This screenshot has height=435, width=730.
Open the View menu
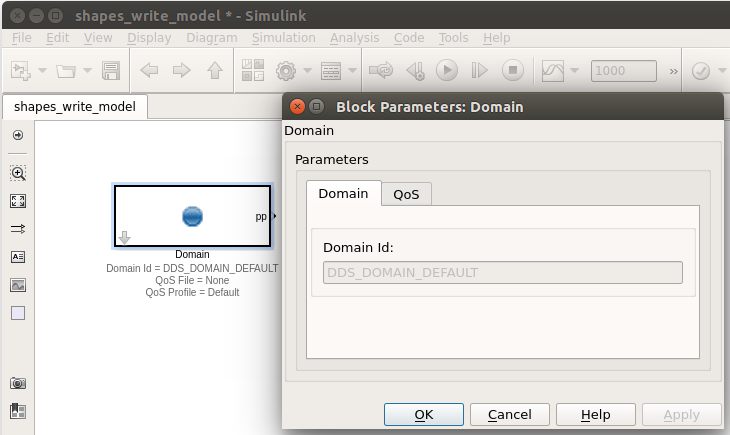(x=98, y=38)
